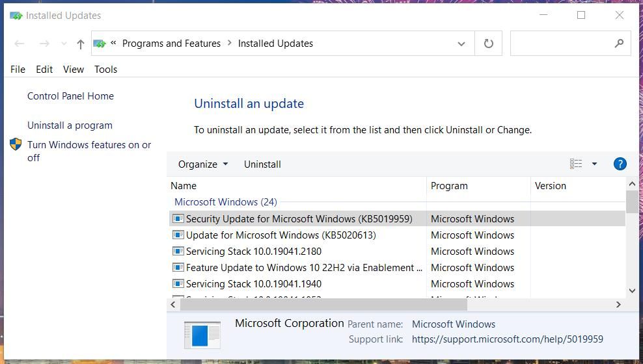
Task: Click the magnifying glass search icon
Action: (x=619, y=43)
